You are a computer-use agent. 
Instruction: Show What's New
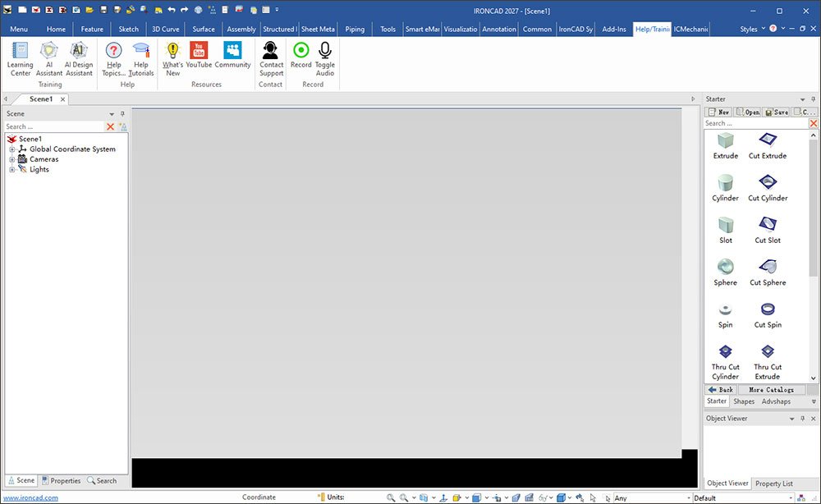pyautogui.click(x=172, y=58)
